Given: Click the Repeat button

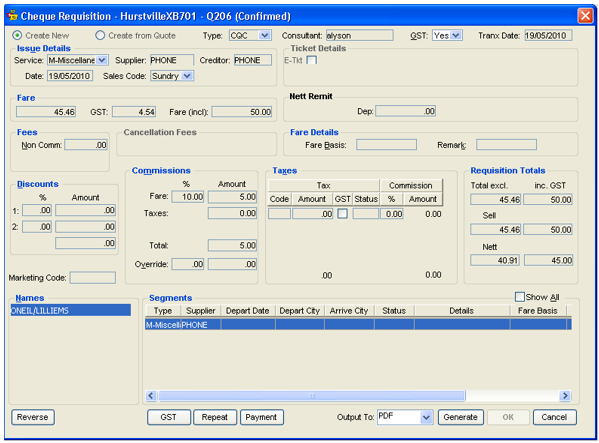Looking at the screenshot, I should [x=215, y=417].
